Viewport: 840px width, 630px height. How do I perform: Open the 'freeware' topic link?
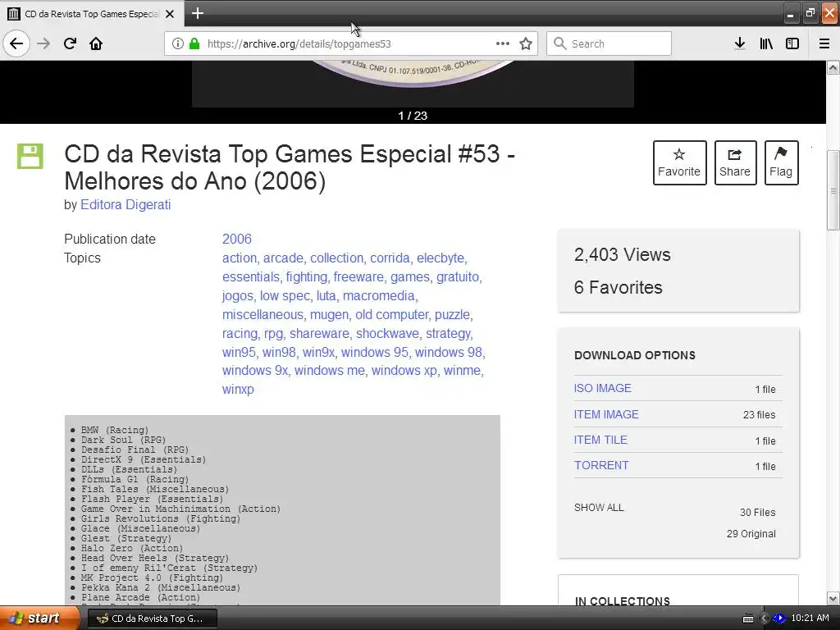[358, 277]
